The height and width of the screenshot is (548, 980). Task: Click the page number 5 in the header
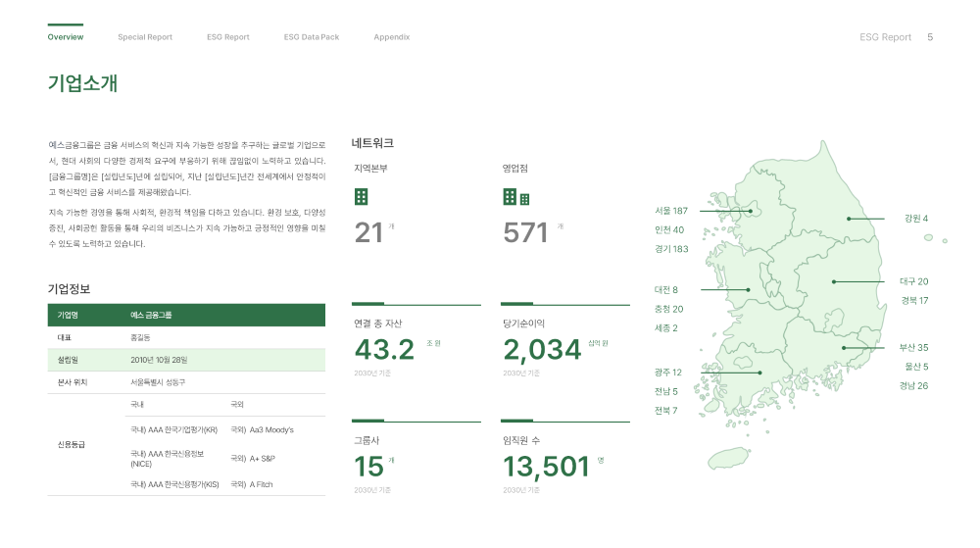tap(930, 37)
